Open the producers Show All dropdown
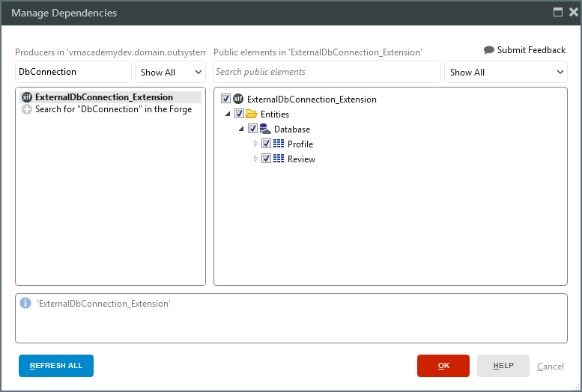Image resolution: width=582 pixels, height=392 pixels. pyautogui.click(x=170, y=72)
